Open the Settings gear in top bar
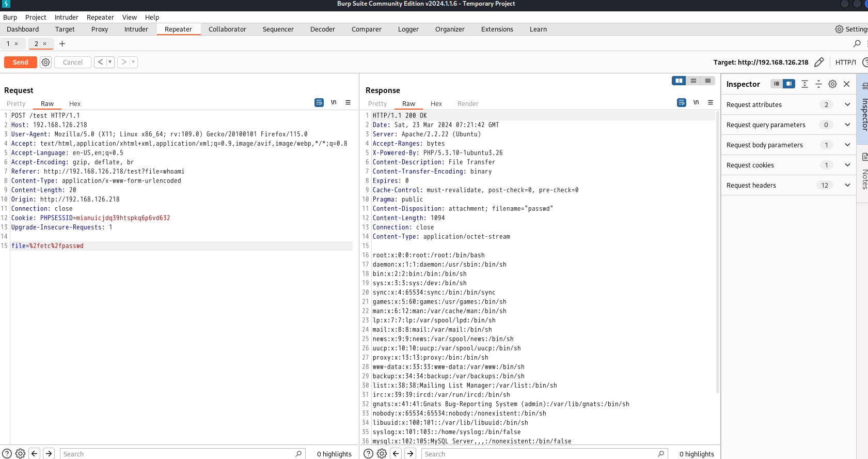This screenshot has width=868, height=459. point(839,29)
